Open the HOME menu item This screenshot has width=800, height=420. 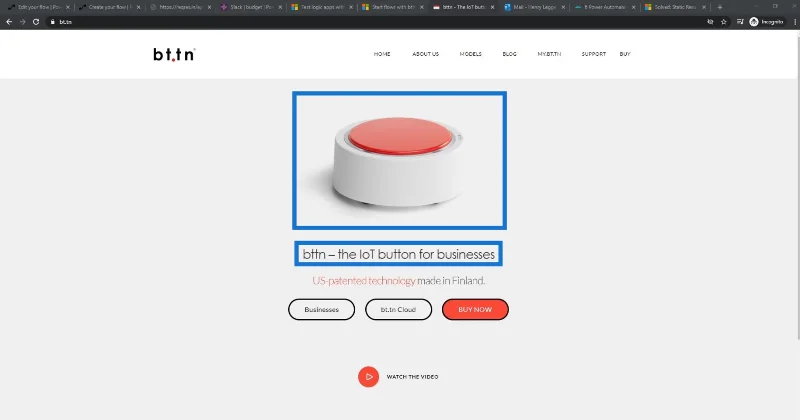pos(382,54)
